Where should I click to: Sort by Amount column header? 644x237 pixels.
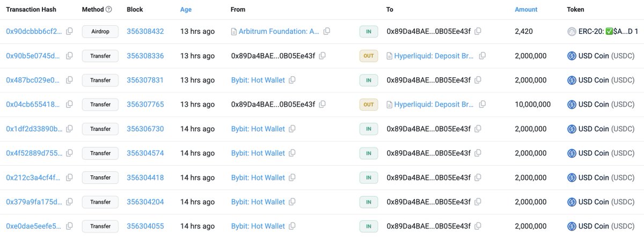(x=526, y=10)
